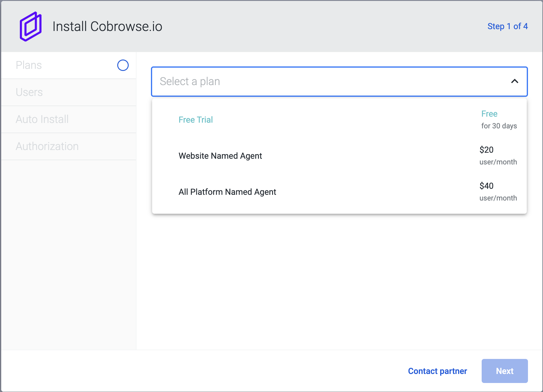Click the Contact partner link
Screen dimensions: 543x392
(437, 371)
